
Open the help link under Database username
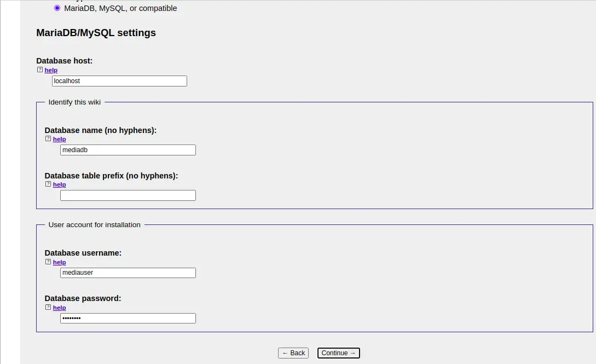click(59, 262)
